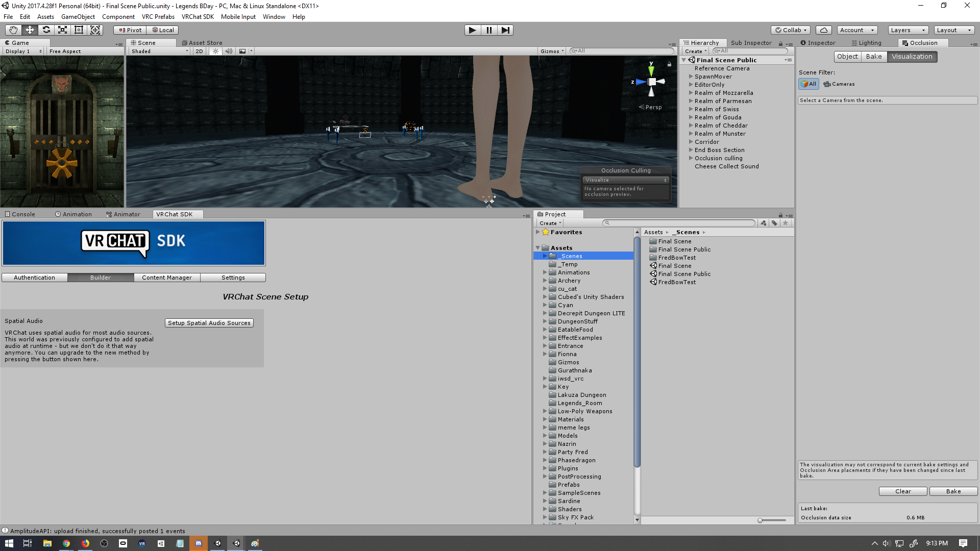980x551 pixels.
Task: Toggle scene audio speaker icon
Action: [x=229, y=51]
